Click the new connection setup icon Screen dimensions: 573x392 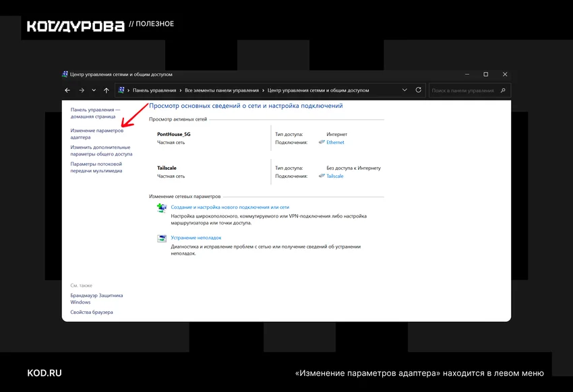(162, 208)
